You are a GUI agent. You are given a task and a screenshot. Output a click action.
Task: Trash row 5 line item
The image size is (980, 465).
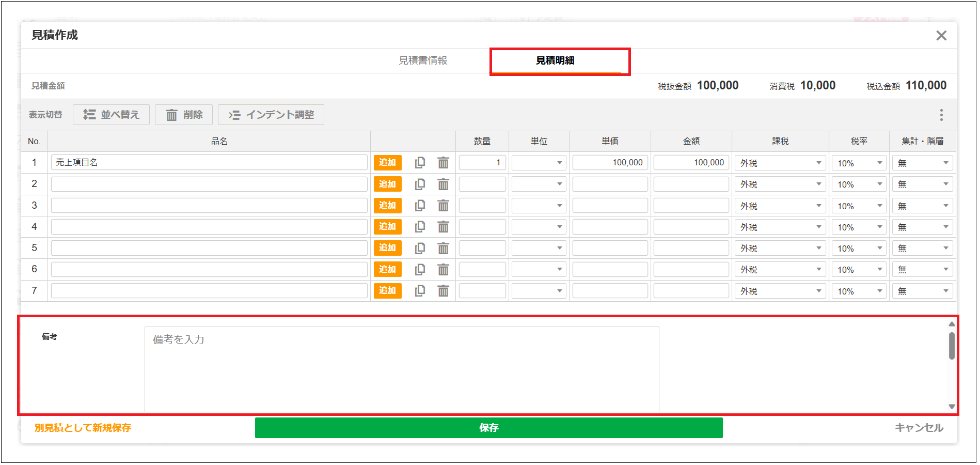coord(443,248)
